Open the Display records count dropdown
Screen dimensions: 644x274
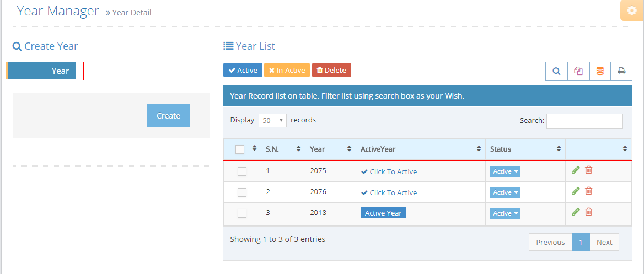(x=272, y=120)
